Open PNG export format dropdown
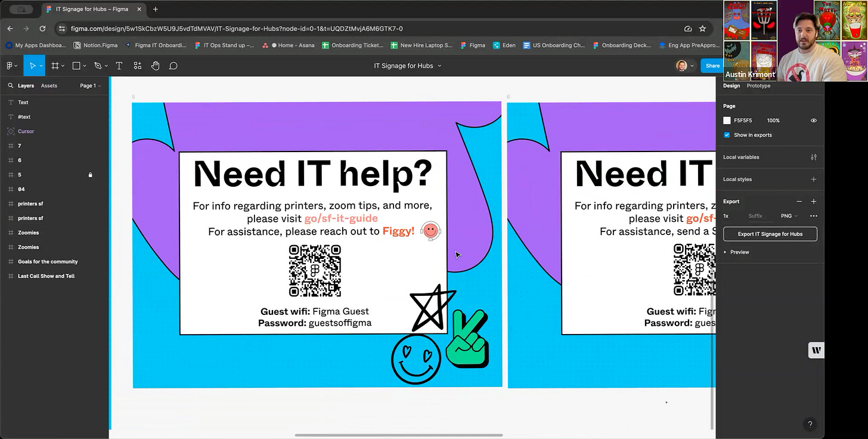868x439 pixels. [789, 216]
